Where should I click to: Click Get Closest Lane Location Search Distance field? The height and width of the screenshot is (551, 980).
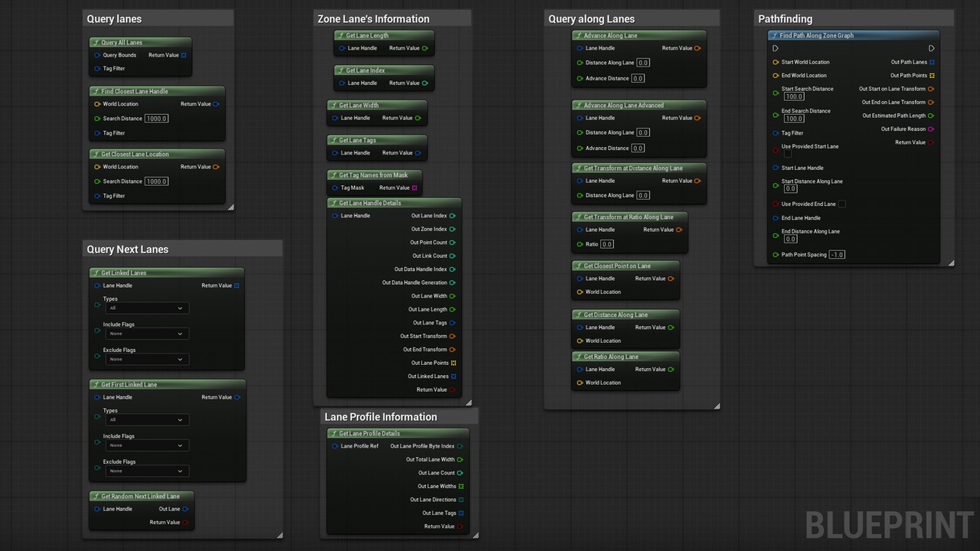156,181
